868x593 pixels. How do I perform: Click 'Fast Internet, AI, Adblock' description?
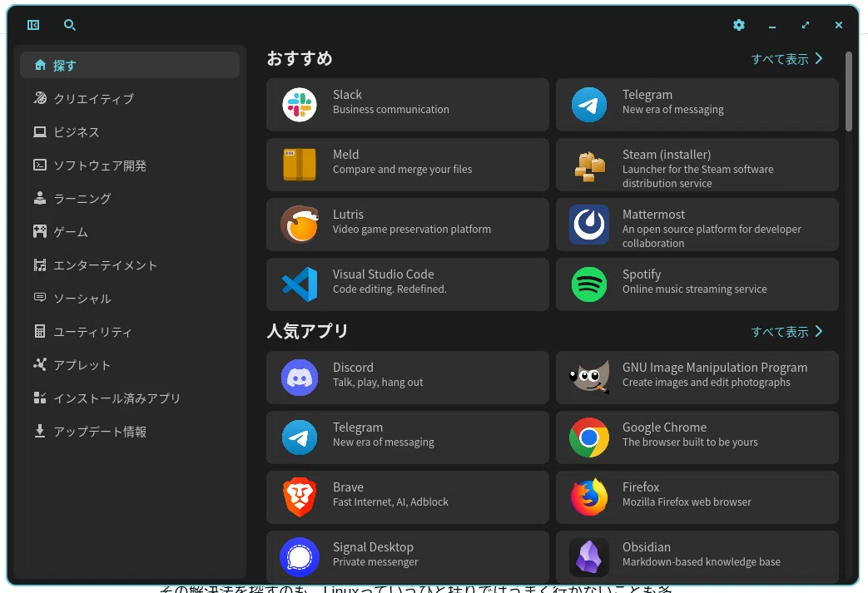tap(390, 502)
